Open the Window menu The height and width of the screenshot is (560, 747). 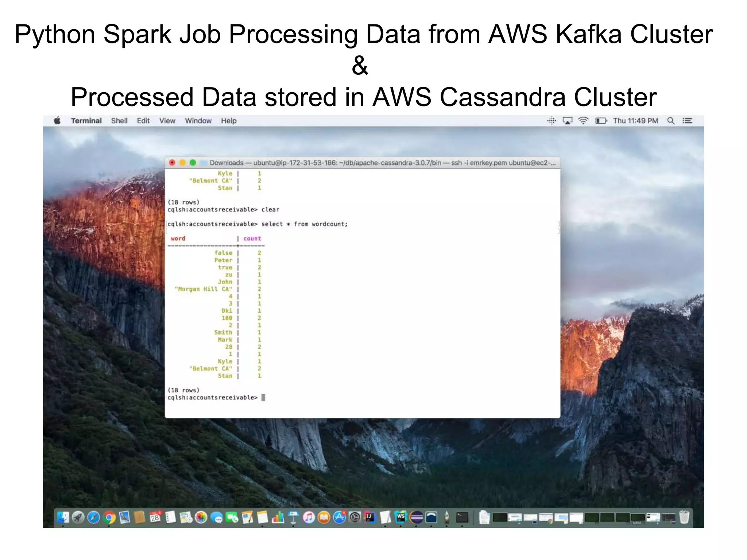coord(198,121)
